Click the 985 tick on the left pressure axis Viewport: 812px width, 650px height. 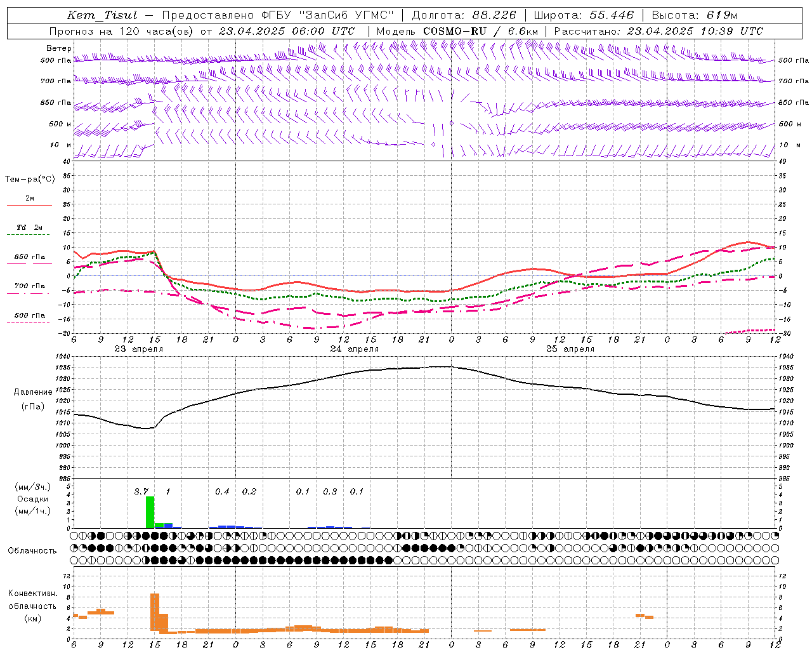(x=65, y=479)
